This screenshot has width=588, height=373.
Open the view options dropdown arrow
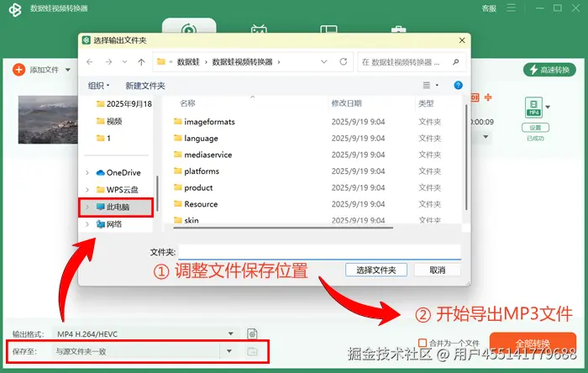(x=437, y=86)
